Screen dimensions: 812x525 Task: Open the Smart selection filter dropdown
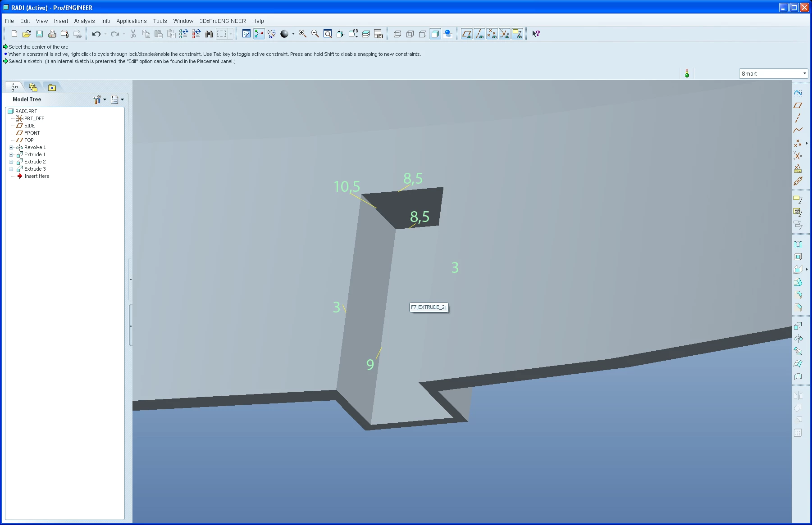pyautogui.click(x=773, y=73)
